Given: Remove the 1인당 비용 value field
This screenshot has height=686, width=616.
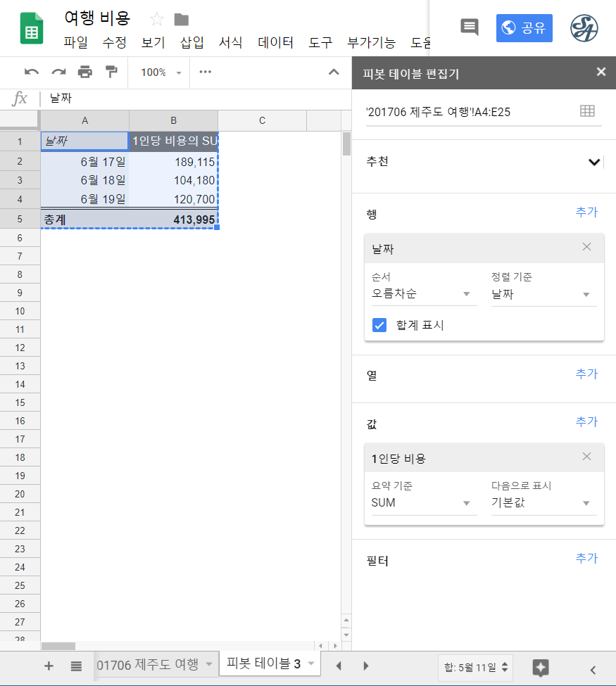Looking at the screenshot, I should click(x=587, y=457).
